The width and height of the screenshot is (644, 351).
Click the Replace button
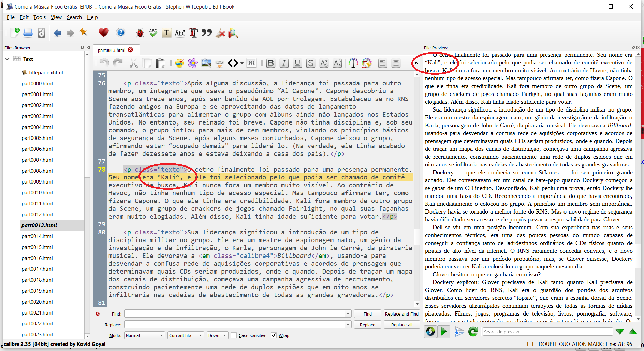pyautogui.click(x=367, y=325)
